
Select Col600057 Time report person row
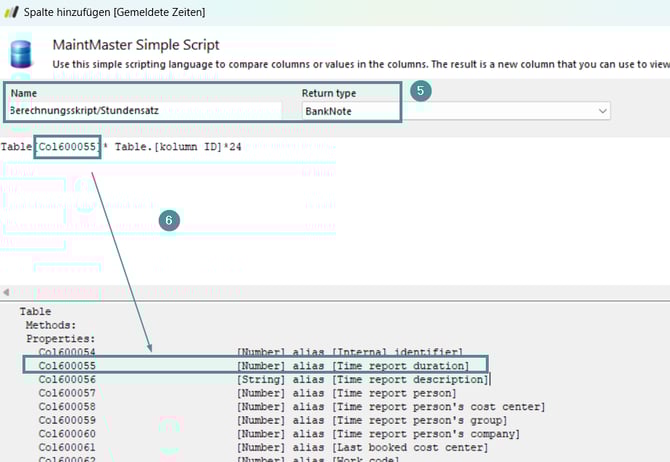coord(250,393)
